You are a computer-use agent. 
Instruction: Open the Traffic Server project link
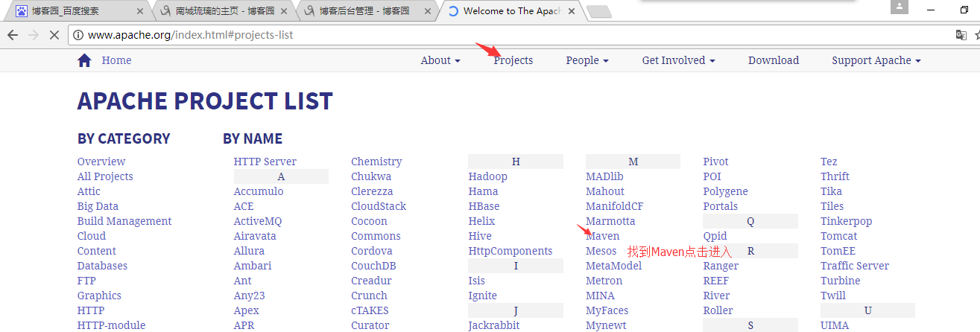coord(855,266)
